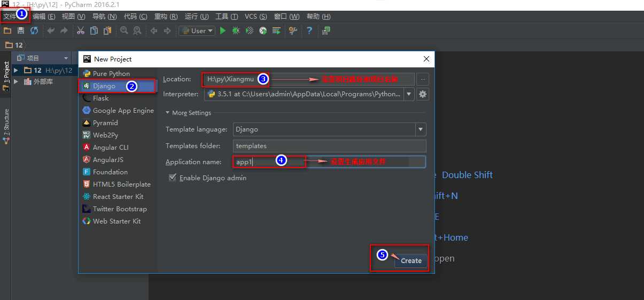Click the browse button beside Location field
This screenshot has height=300, width=644.
pyautogui.click(x=423, y=79)
